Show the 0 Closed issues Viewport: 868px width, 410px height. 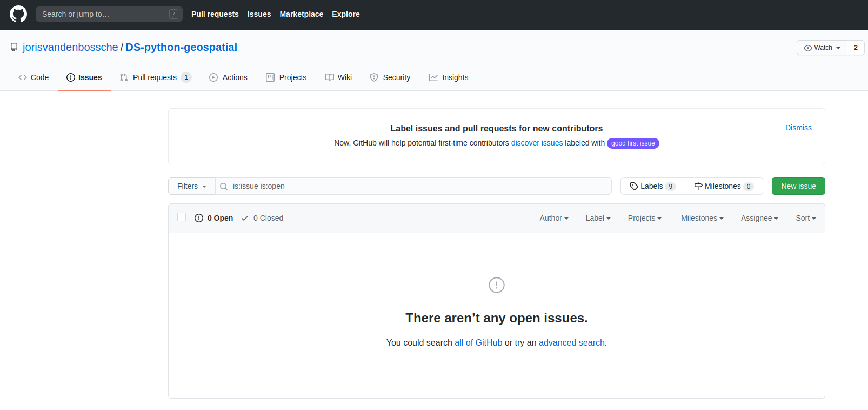(263, 218)
